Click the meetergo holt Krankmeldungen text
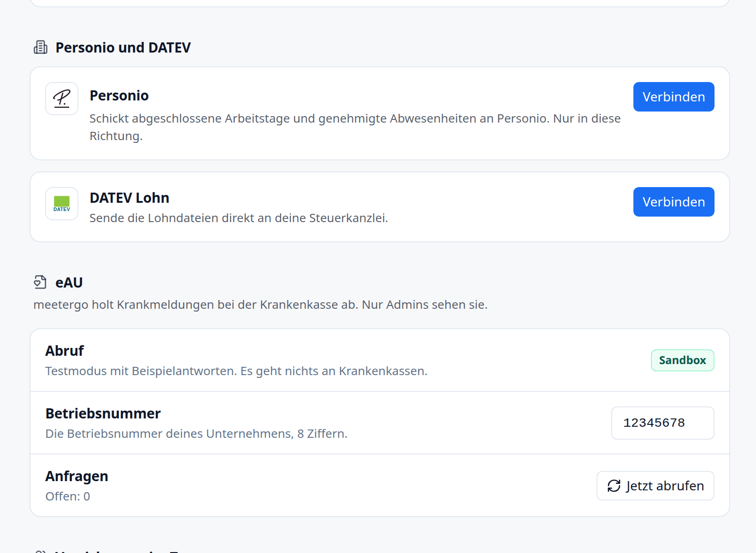756x553 pixels. (260, 305)
